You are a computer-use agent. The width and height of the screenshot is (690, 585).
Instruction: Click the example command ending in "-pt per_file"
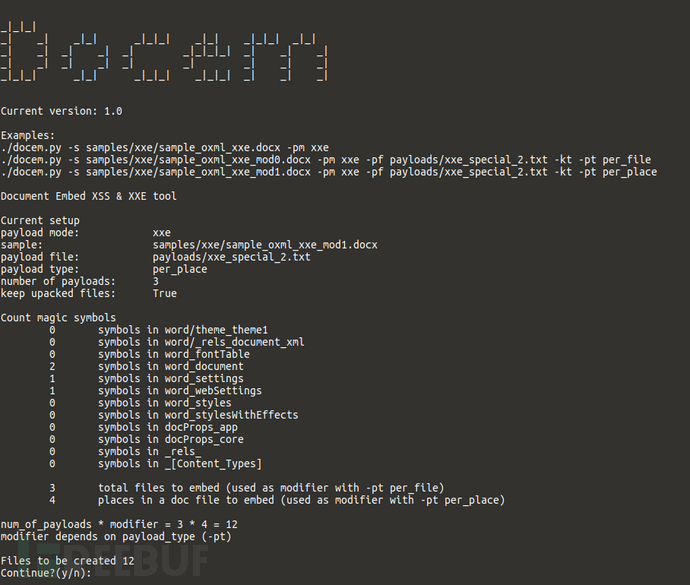326,159
